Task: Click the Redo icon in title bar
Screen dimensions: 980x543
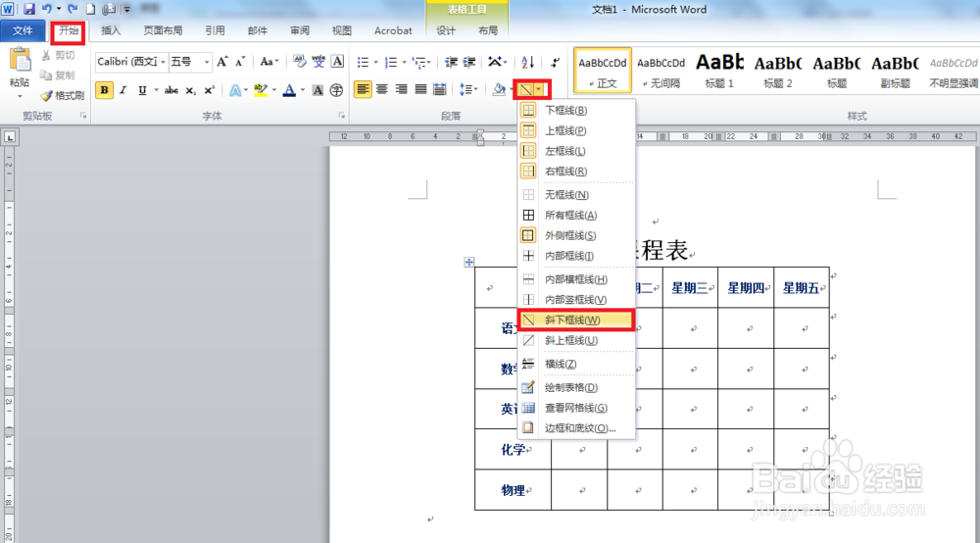Action: pos(73,9)
